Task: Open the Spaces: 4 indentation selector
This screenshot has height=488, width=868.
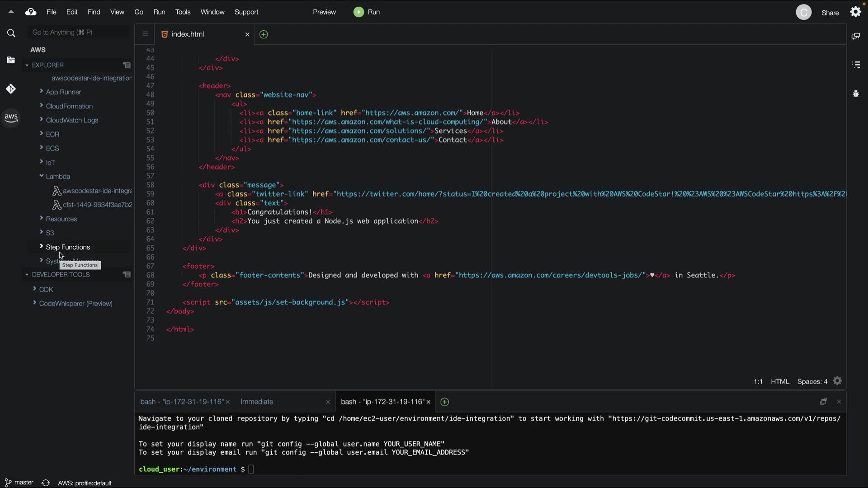Action: (x=812, y=381)
